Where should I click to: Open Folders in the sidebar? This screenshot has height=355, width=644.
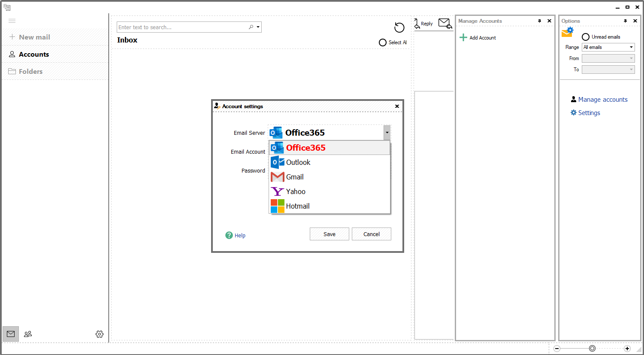(55, 71)
